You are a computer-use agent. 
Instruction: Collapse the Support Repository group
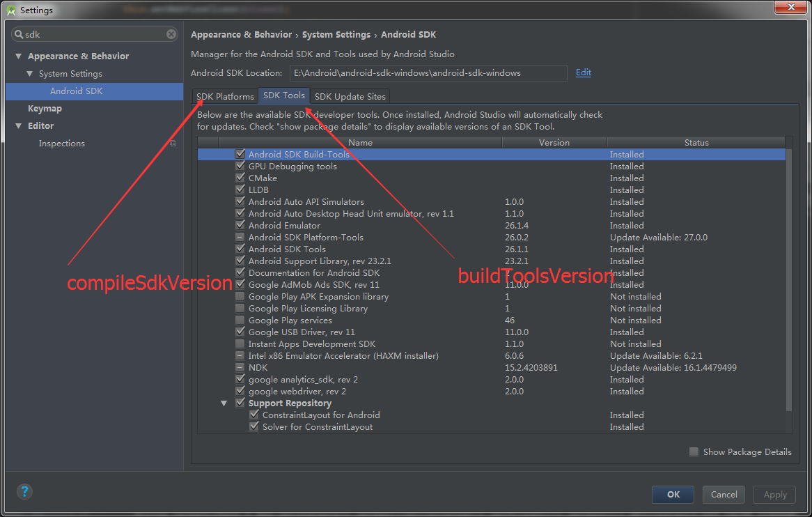[224, 403]
